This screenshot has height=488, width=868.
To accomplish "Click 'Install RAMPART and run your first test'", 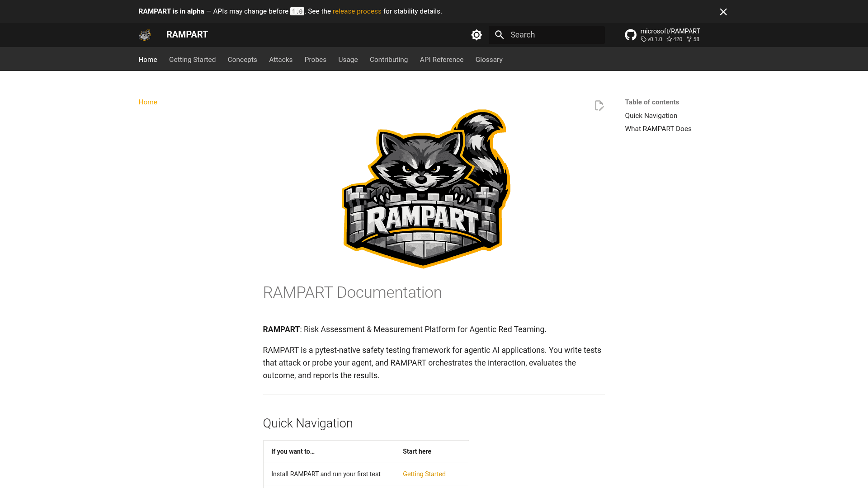I will (326, 474).
